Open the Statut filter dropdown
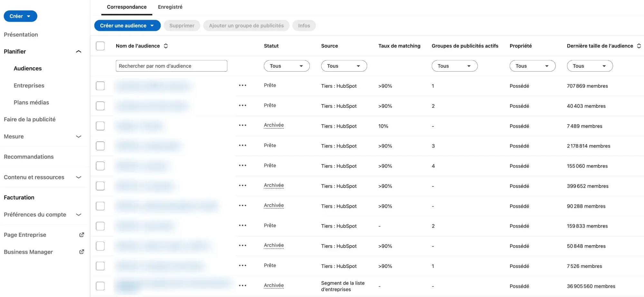 pos(287,66)
